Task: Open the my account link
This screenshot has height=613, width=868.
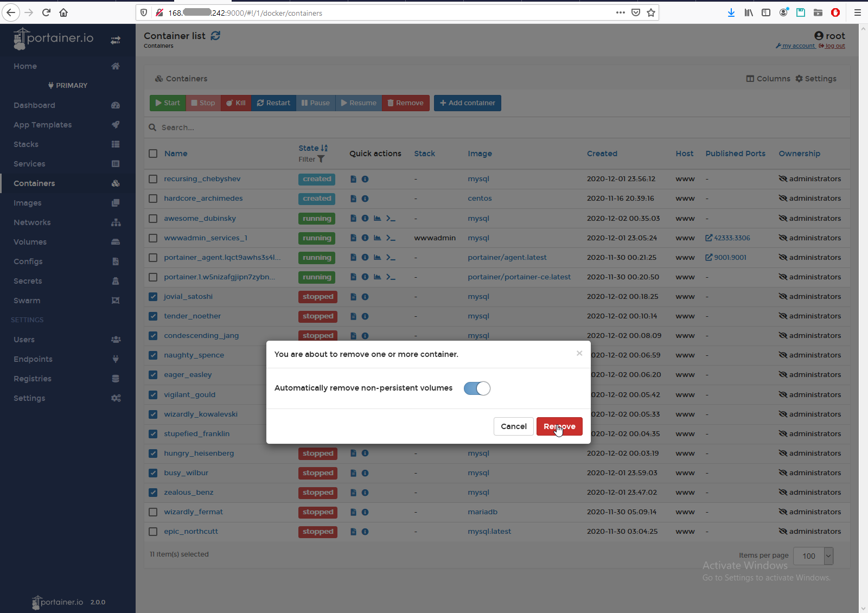Action: (795, 46)
